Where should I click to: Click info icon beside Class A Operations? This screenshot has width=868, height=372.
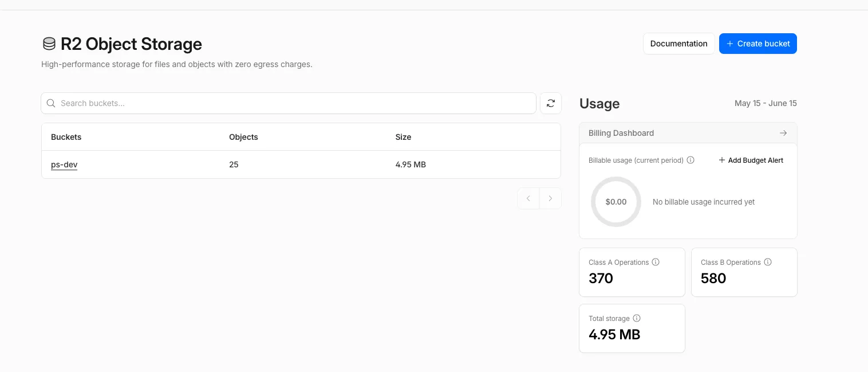656,262
